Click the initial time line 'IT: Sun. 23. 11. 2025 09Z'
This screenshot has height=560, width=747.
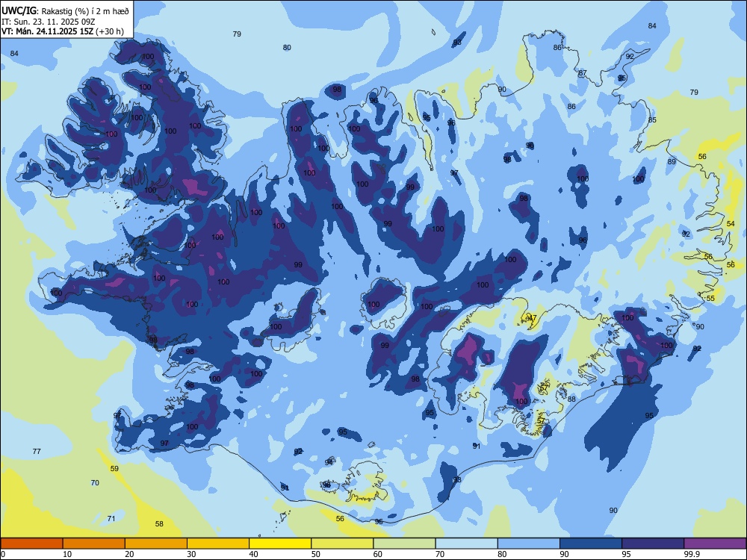(49, 22)
